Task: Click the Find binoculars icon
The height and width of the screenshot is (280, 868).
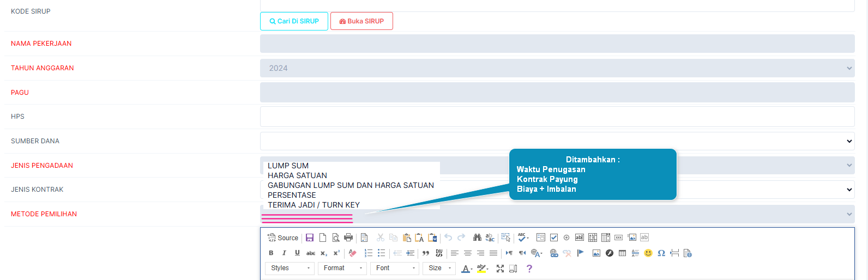Action: click(x=477, y=238)
